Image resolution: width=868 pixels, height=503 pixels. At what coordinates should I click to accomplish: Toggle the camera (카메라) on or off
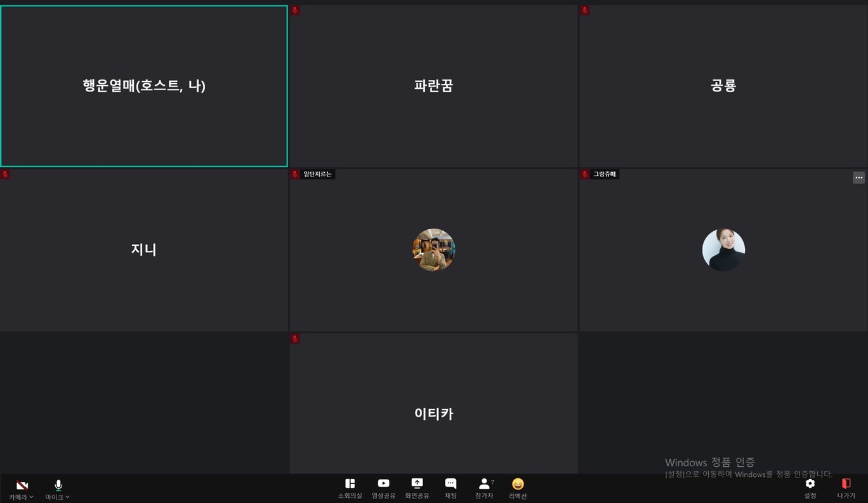coord(22,486)
